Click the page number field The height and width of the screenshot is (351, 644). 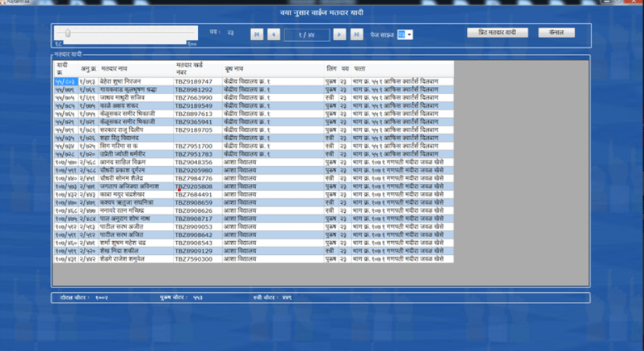click(x=306, y=35)
